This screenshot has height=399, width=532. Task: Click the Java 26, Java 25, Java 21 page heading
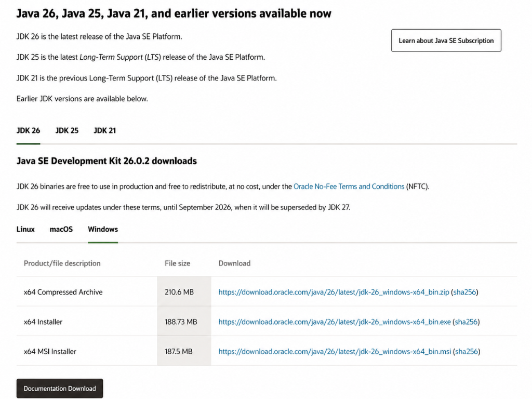(x=174, y=14)
